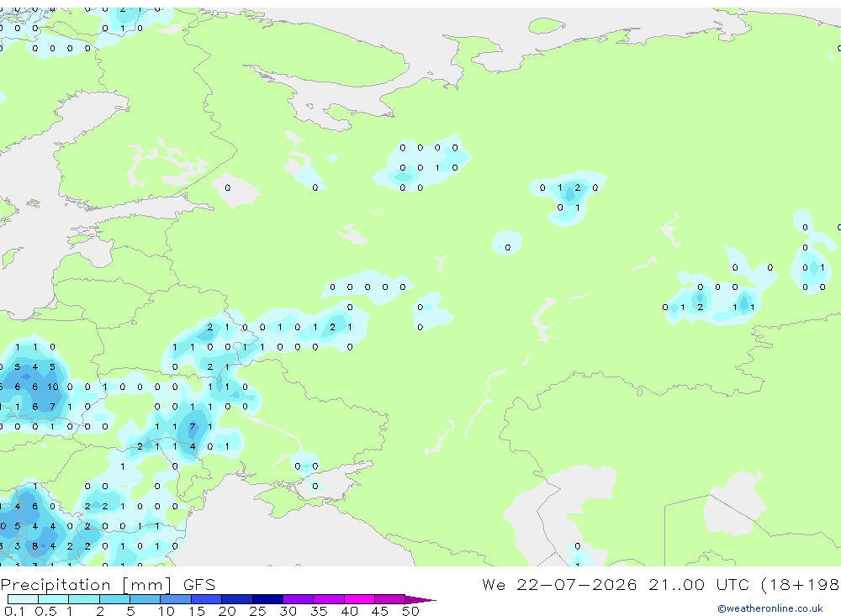Choose the 20–25 mm dark blue swatch
Image resolution: width=841 pixels, height=616 pixels.
coord(236,599)
